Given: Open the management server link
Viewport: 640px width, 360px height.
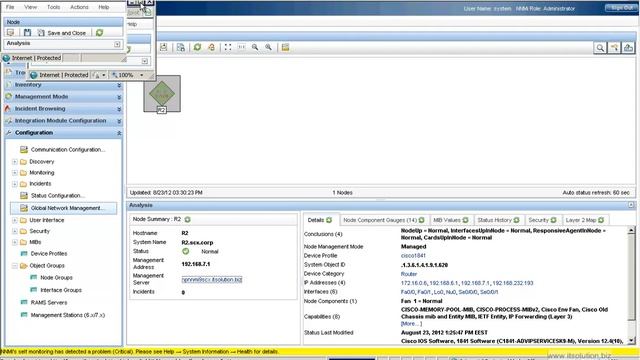Looking at the screenshot, I should coord(212,280).
